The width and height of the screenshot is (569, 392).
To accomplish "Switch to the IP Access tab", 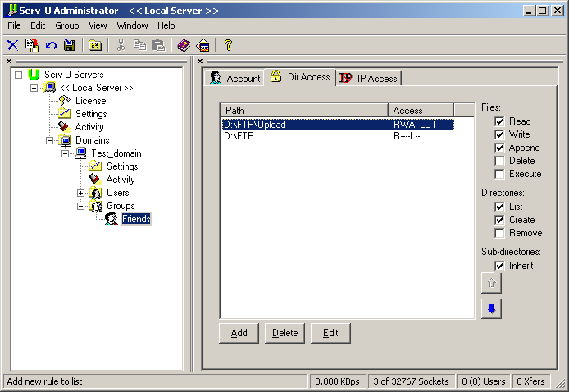I will 369,79.
